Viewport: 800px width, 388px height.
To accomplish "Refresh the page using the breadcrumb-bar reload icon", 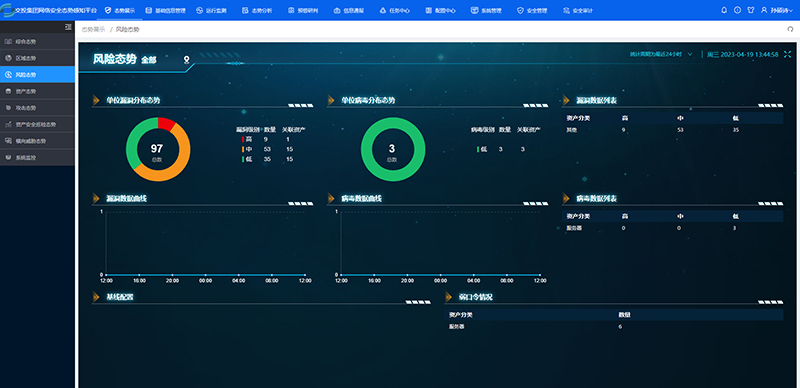I will click(x=790, y=30).
